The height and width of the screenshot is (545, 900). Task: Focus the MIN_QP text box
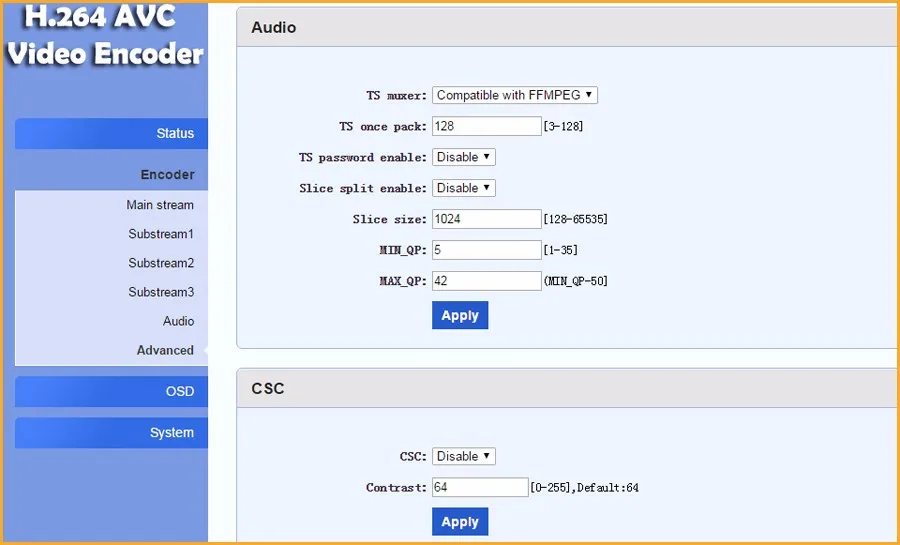(x=486, y=250)
